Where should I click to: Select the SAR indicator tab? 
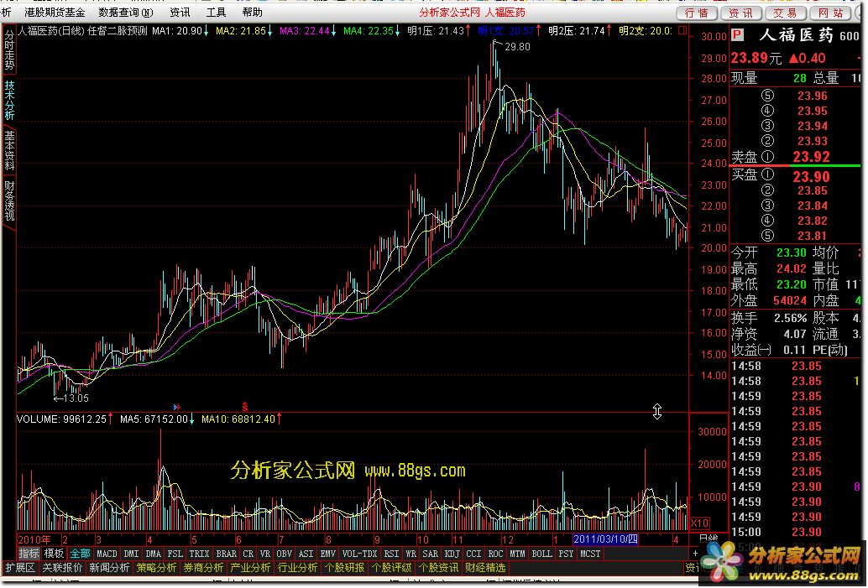[430, 553]
